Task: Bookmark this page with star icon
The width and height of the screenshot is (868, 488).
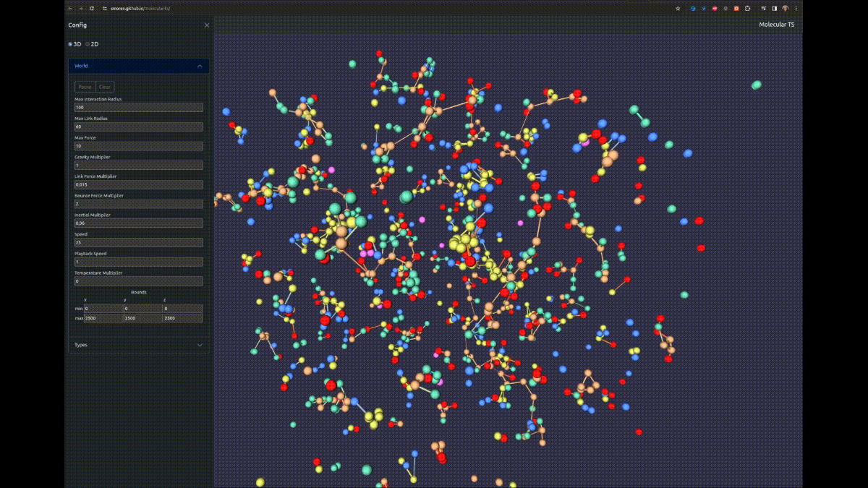Action: (678, 8)
